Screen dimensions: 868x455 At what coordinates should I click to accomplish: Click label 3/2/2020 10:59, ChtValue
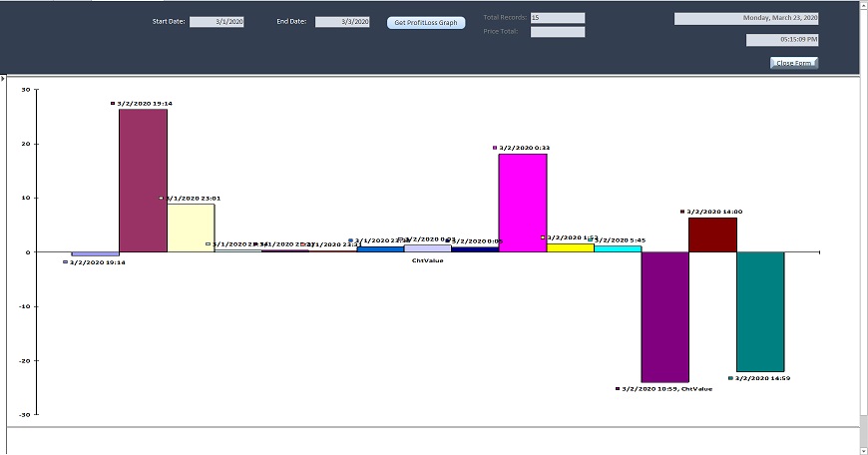click(x=667, y=388)
